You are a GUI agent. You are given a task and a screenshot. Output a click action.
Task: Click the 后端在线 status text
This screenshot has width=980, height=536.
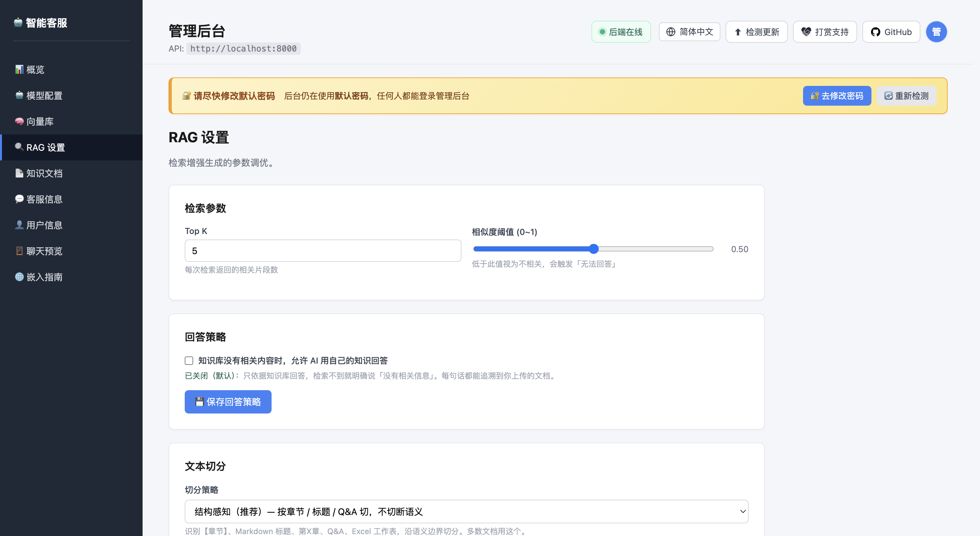pos(625,32)
